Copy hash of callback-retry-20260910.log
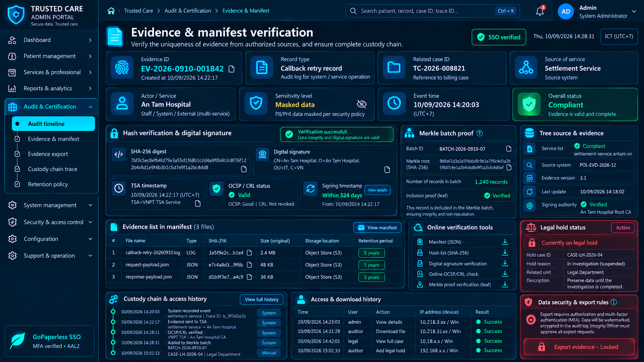The height and width of the screenshot is (362, 644). [x=249, y=253]
